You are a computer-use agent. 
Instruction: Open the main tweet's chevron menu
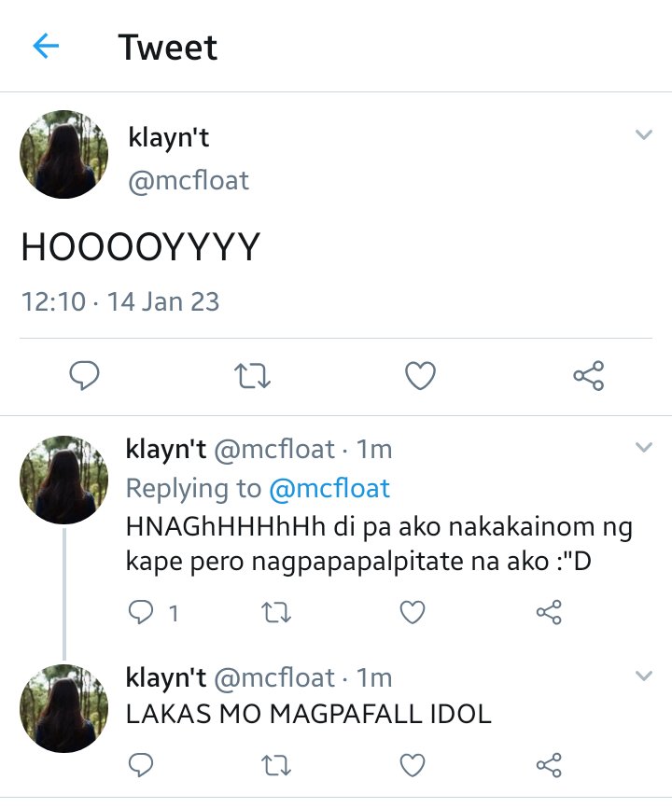(644, 135)
